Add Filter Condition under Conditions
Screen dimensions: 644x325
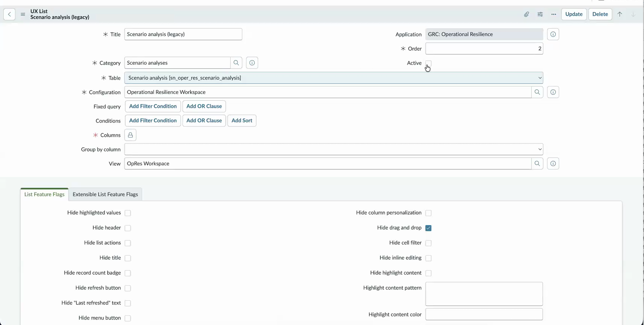coord(153,121)
